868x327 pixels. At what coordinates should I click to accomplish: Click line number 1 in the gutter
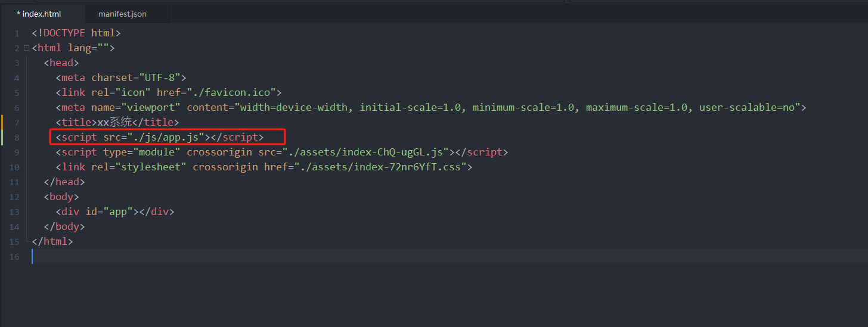[17, 33]
